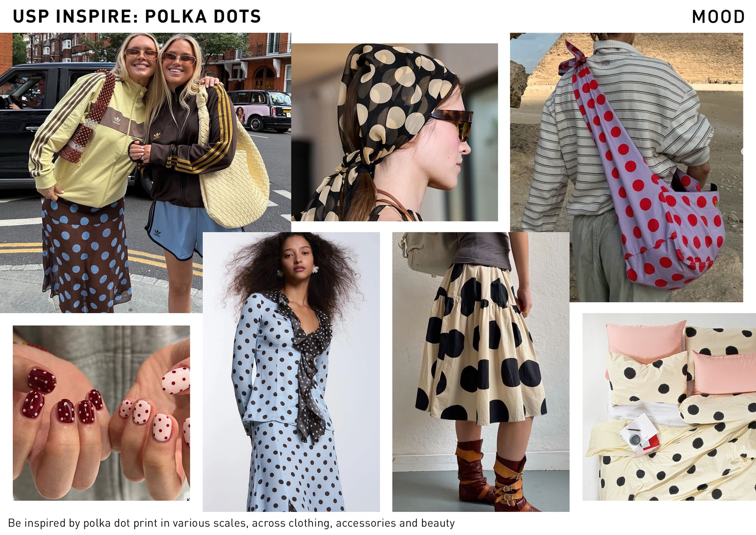This screenshot has height=535, width=756.
Task: Select the blue polka dot ruffle outfit photo
Action: [291, 372]
